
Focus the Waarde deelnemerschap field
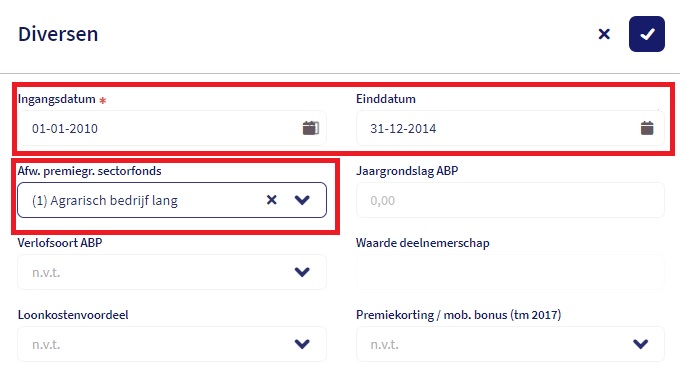[510, 272]
